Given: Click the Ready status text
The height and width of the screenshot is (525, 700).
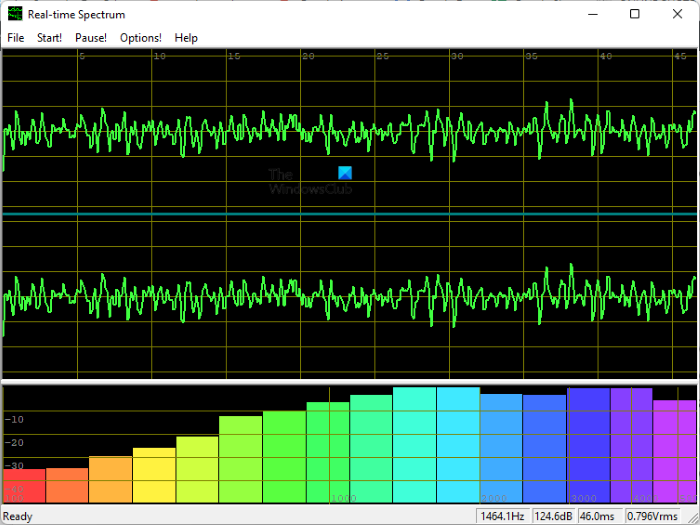Looking at the screenshot, I should pyautogui.click(x=18, y=517).
